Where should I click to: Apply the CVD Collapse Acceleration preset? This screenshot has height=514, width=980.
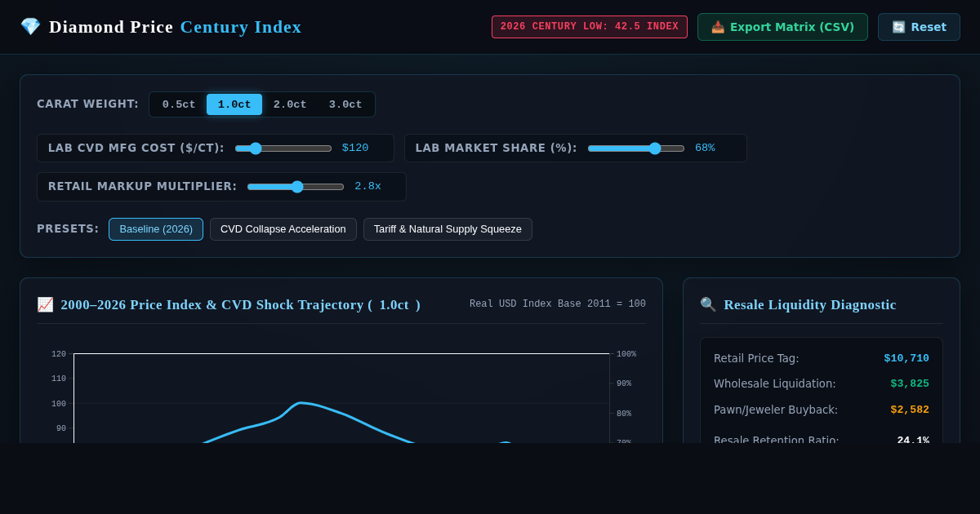click(283, 229)
